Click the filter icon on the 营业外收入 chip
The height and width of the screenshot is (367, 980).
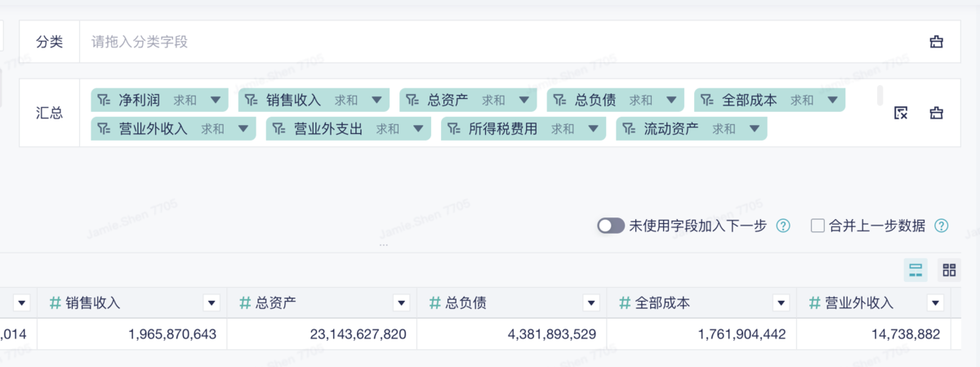(x=104, y=129)
